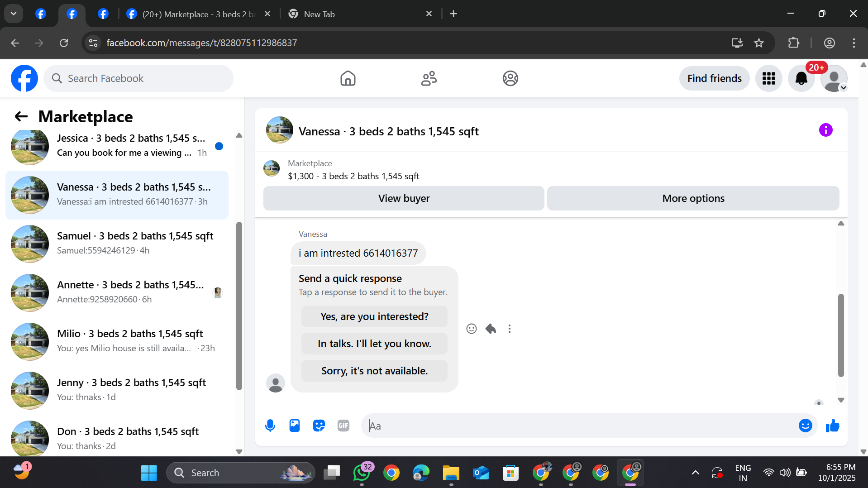This screenshot has height=488, width=868.
Task: Click the address bar URL
Action: click(202, 43)
